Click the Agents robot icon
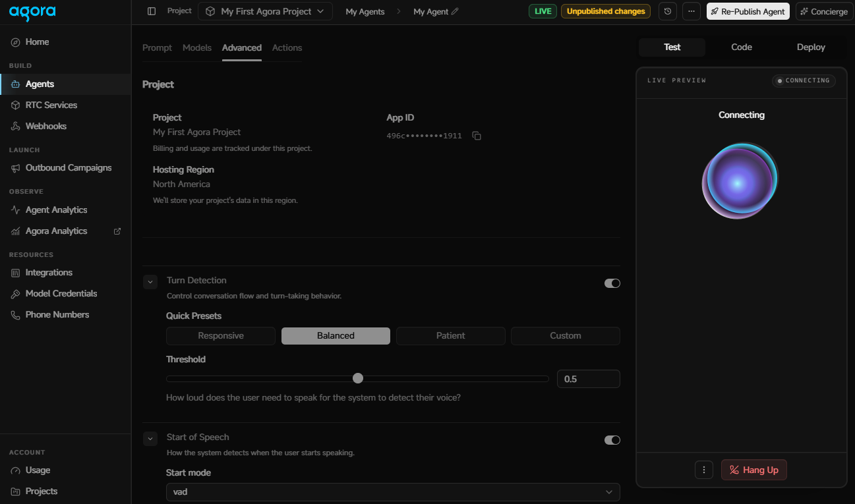The height and width of the screenshot is (504, 855). [x=16, y=84]
